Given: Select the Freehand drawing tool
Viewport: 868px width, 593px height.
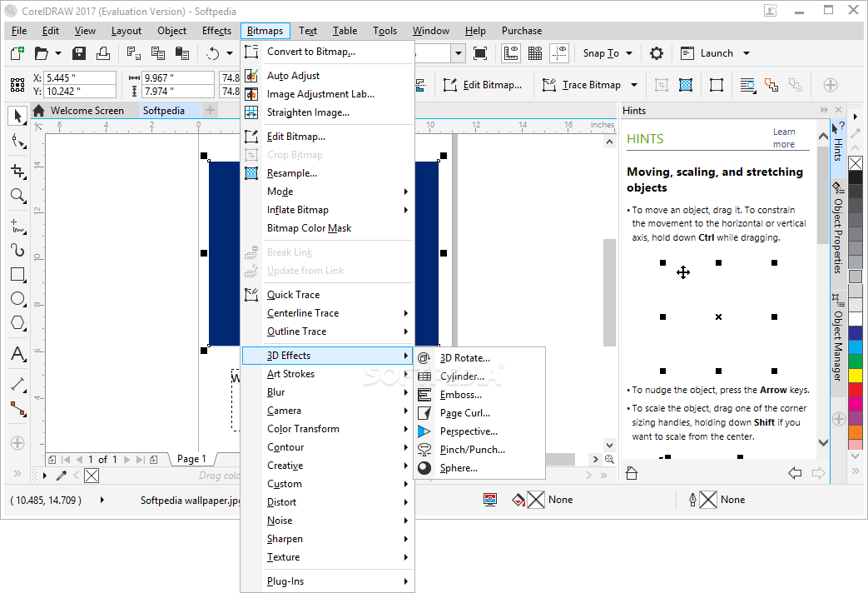Looking at the screenshot, I should 17,226.
